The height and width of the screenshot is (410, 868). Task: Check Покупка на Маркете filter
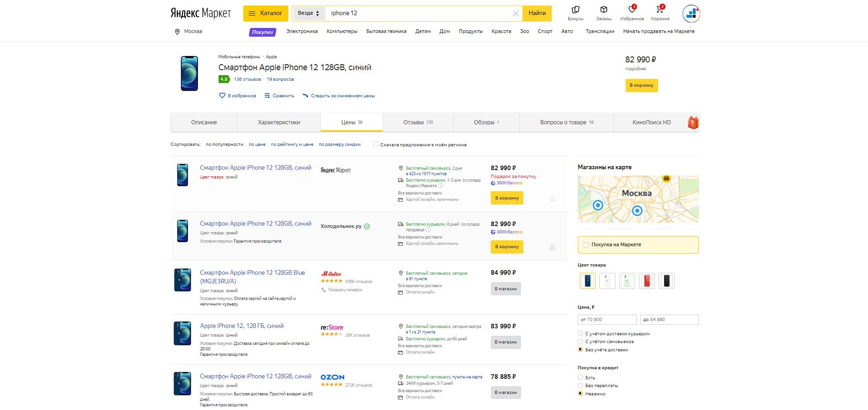click(586, 244)
